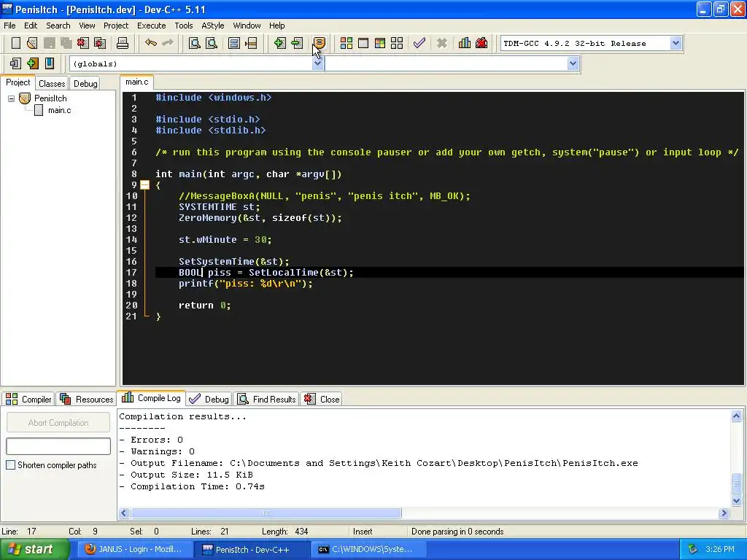Open Profile Analysis bar chart icon
The height and width of the screenshot is (560, 747).
click(x=465, y=43)
